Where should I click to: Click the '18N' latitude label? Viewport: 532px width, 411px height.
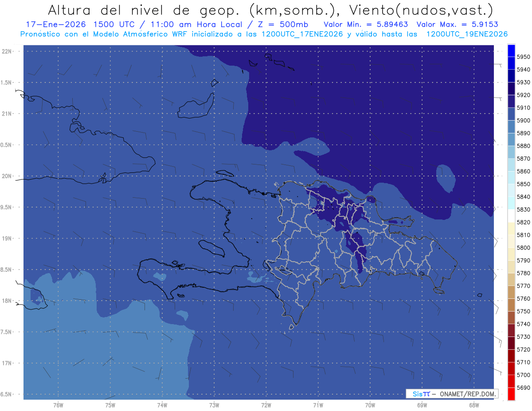(x=7, y=301)
